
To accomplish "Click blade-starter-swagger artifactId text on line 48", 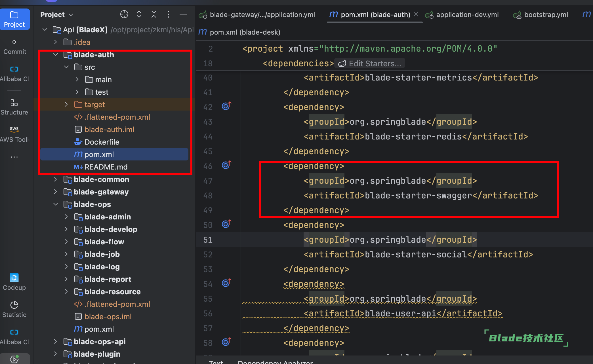I will (418, 195).
